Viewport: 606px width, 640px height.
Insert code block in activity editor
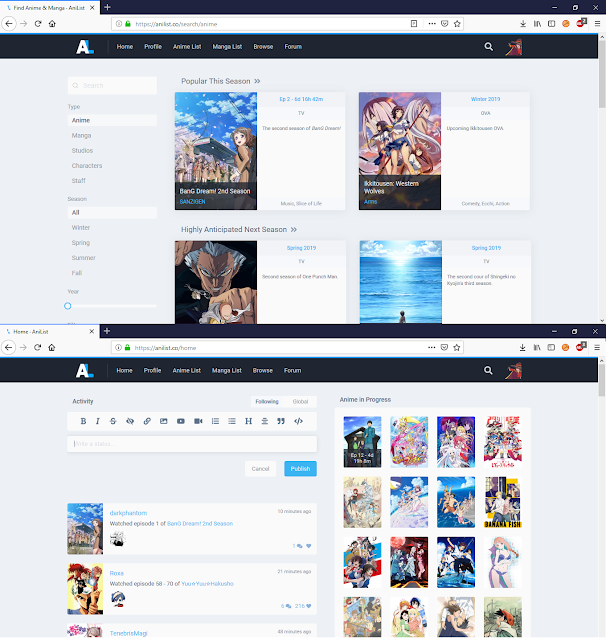(298, 421)
